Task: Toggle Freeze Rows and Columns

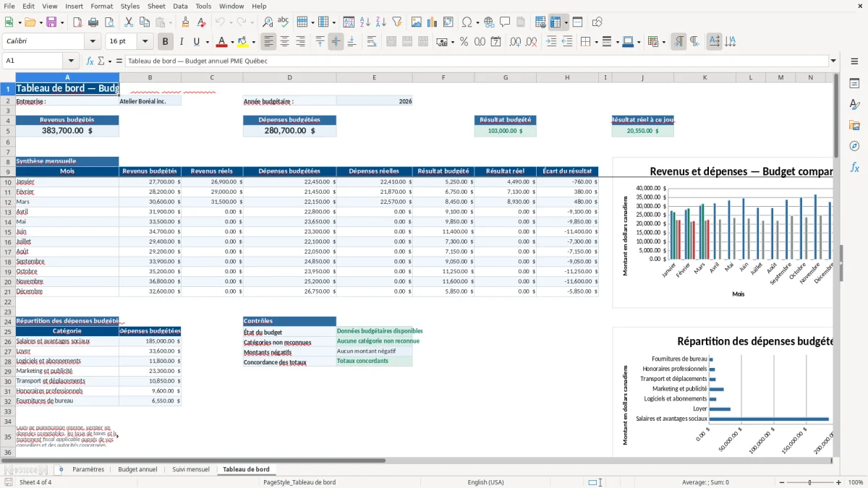Action: (x=556, y=22)
